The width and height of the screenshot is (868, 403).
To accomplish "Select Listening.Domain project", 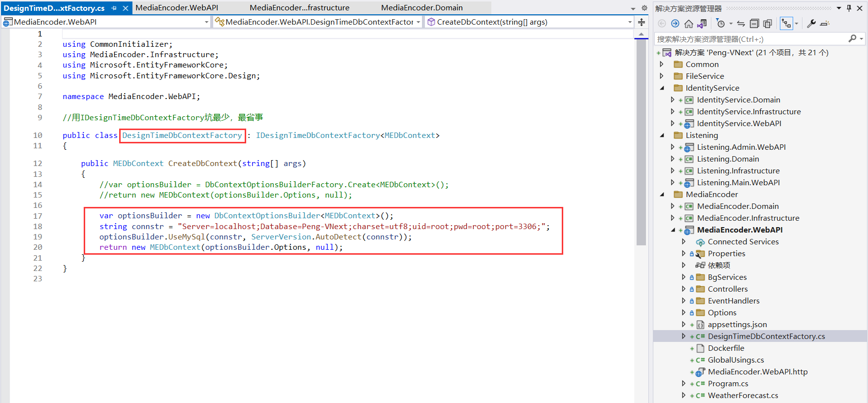I will tap(728, 159).
